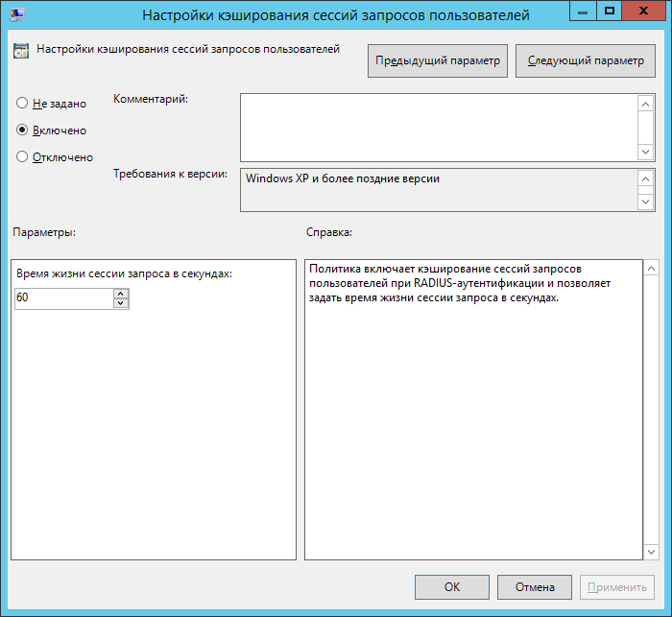Decrease session lifetime with spinner down arrow

(x=120, y=303)
